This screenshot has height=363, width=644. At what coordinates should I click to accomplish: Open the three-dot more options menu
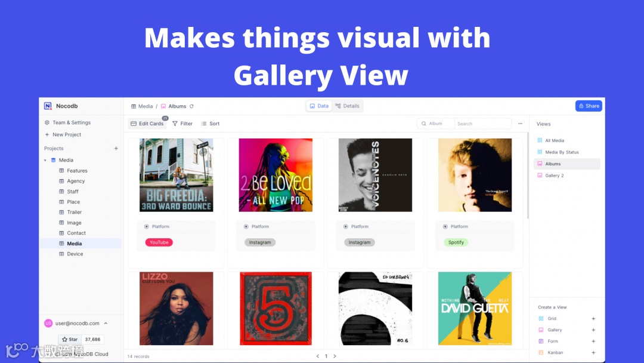tap(520, 124)
